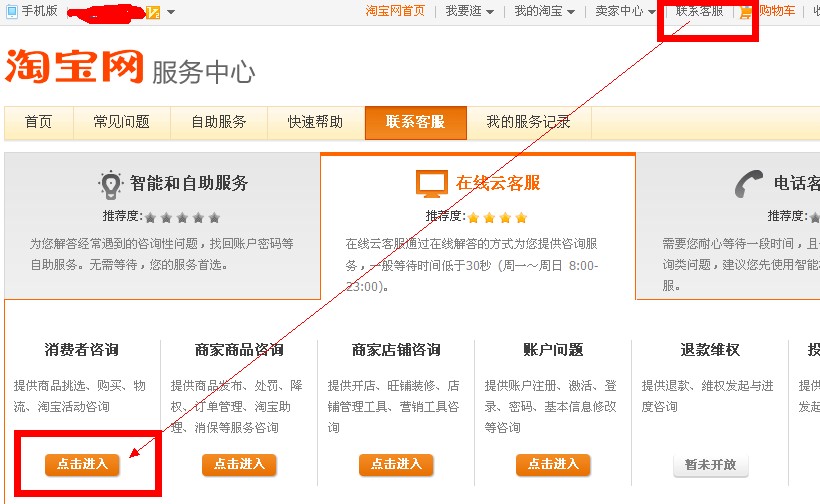
Task: Click 联系客服 in the top bar
Action: tap(699, 11)
